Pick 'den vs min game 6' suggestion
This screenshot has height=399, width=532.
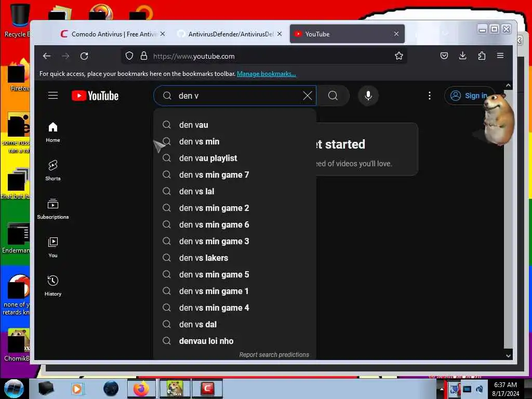pyautogui.click(x=235, y=224)
